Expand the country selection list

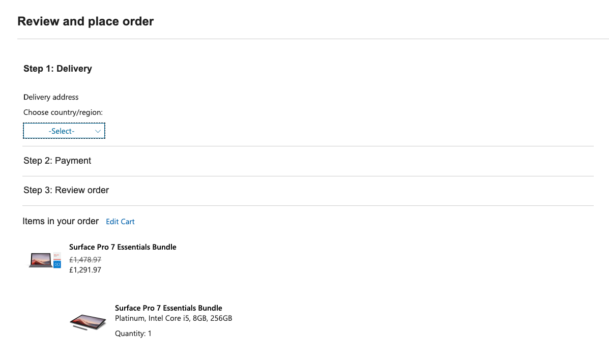point(64,131)
